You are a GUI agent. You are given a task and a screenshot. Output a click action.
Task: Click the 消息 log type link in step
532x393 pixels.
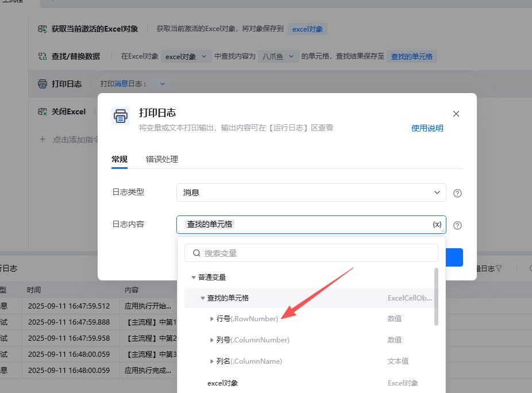click(x=121, y=84)
